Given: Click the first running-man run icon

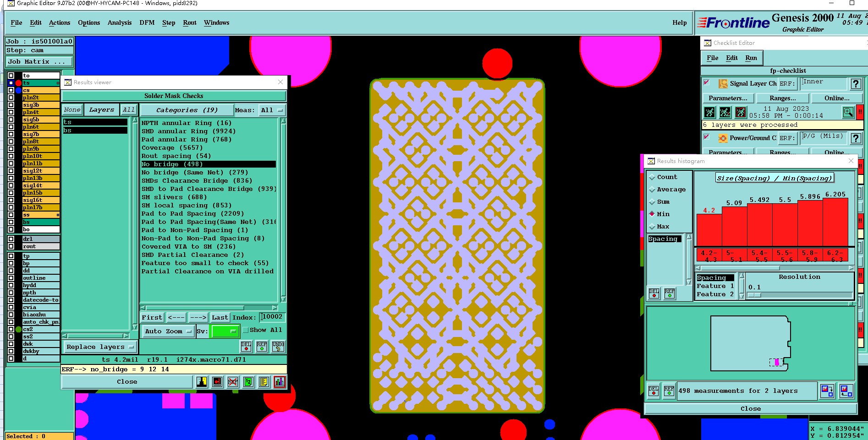Looking at the screenshot, I should [x=709, y=112].
